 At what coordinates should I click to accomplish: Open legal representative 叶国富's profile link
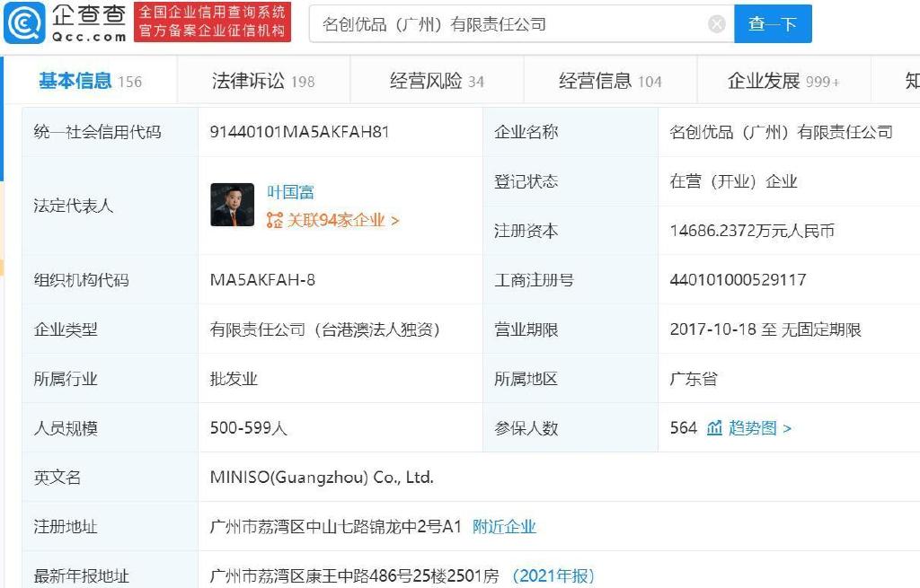293,189
